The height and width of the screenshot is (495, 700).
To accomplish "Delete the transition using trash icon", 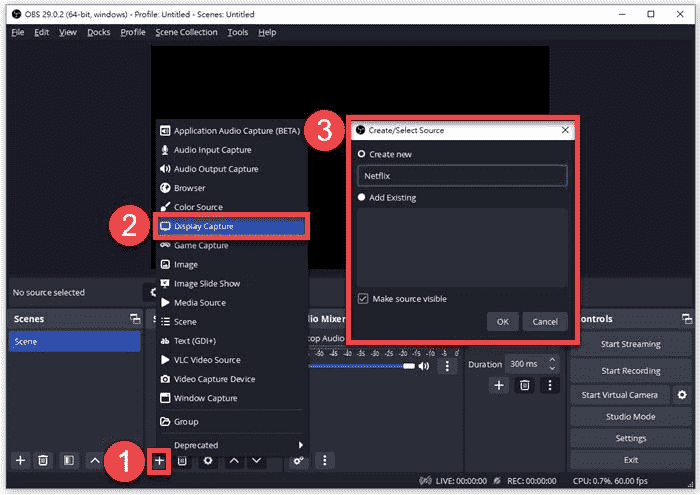I will [x=524, y=385].
